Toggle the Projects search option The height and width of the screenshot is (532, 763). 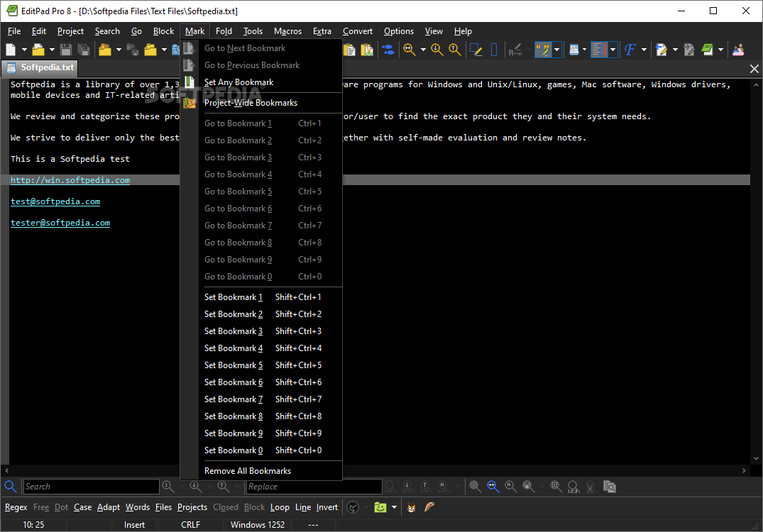(x=192, y=507)
